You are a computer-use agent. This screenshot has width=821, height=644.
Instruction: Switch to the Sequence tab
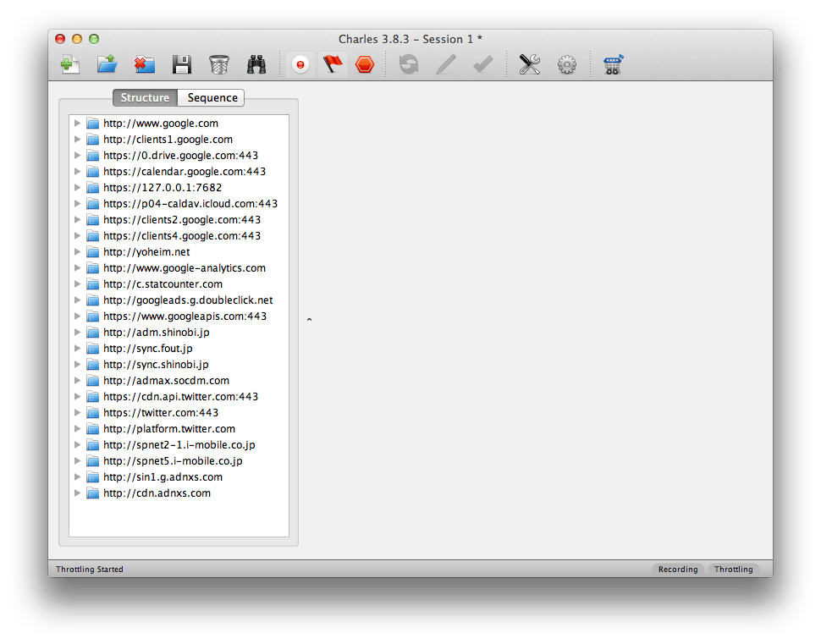coord(212,97)
